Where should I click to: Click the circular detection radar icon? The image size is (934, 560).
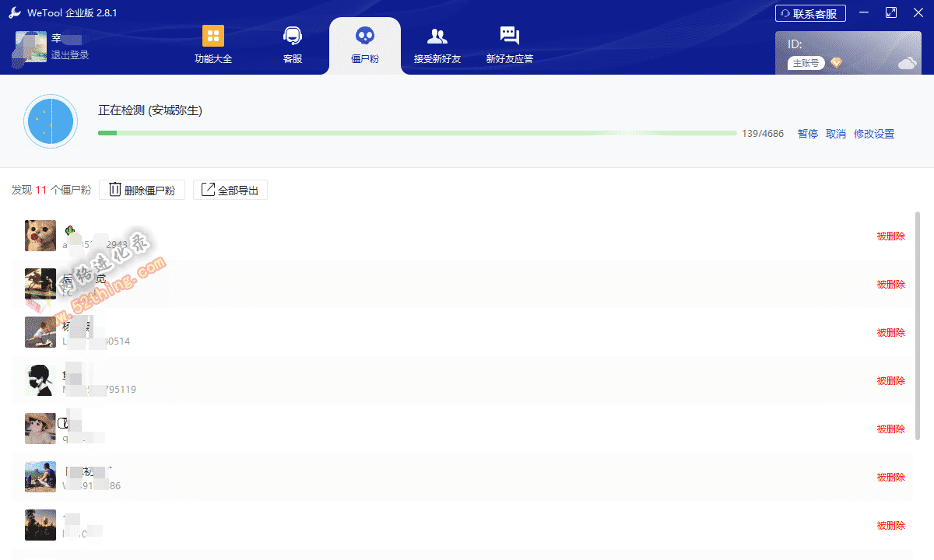coord(51,121)
